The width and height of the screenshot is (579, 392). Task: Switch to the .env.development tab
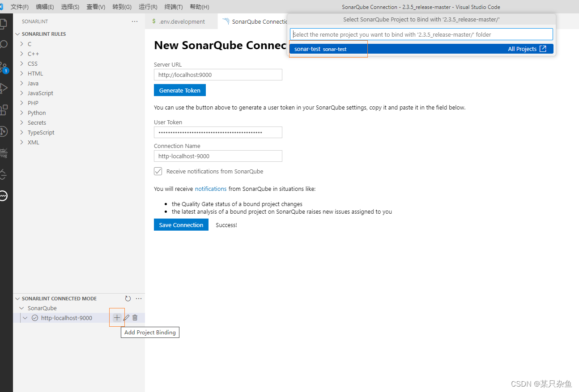coord(181,21)
